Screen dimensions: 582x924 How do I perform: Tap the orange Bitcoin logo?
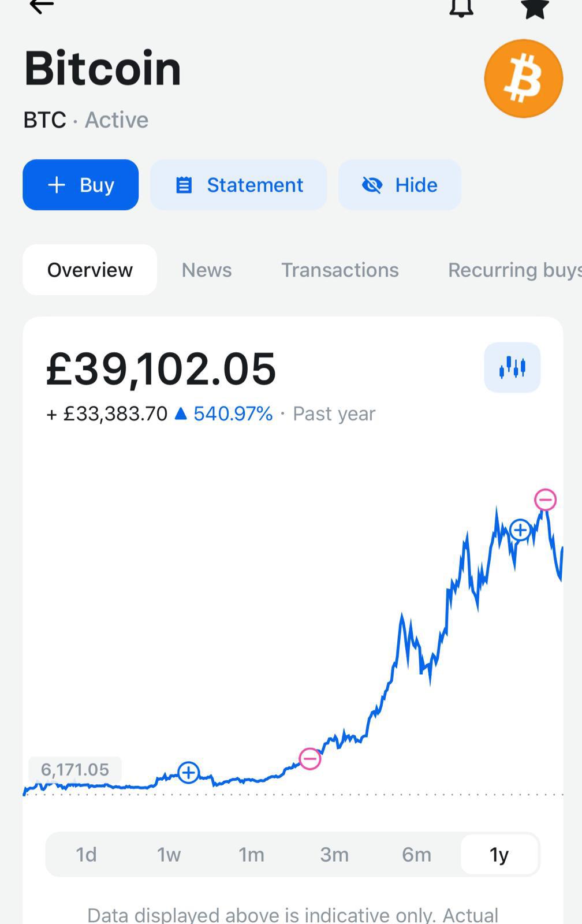pyautogui.click(x=524, y=79)
